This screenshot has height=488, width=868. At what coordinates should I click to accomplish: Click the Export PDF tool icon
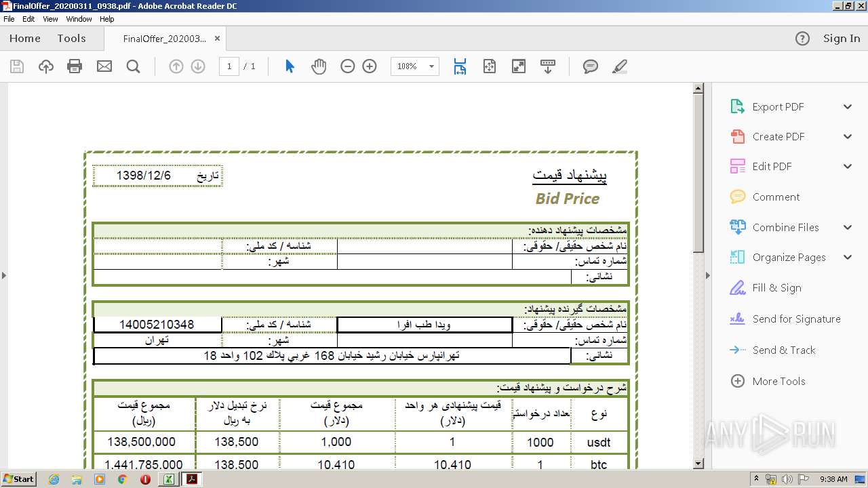(x=737, y=106)
